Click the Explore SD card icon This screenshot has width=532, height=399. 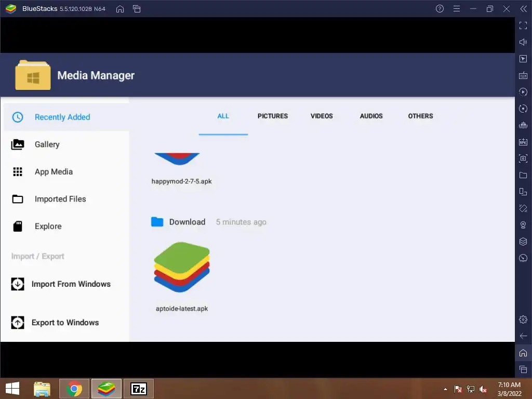click(x=18, y=227)
